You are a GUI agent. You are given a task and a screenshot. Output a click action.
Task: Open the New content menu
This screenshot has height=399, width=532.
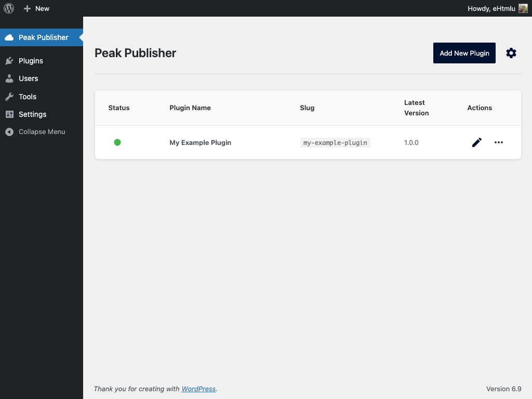(36, 8)
